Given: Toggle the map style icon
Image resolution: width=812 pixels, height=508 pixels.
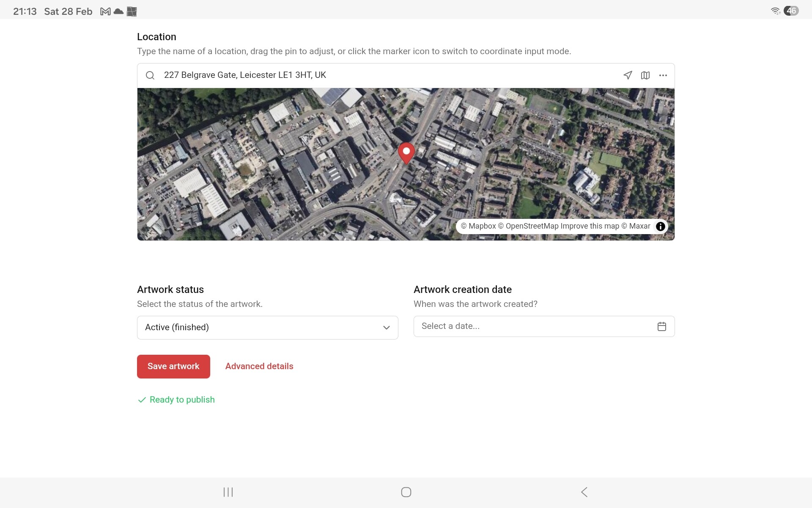Looking at the screenshot, I should click(645, 75).
